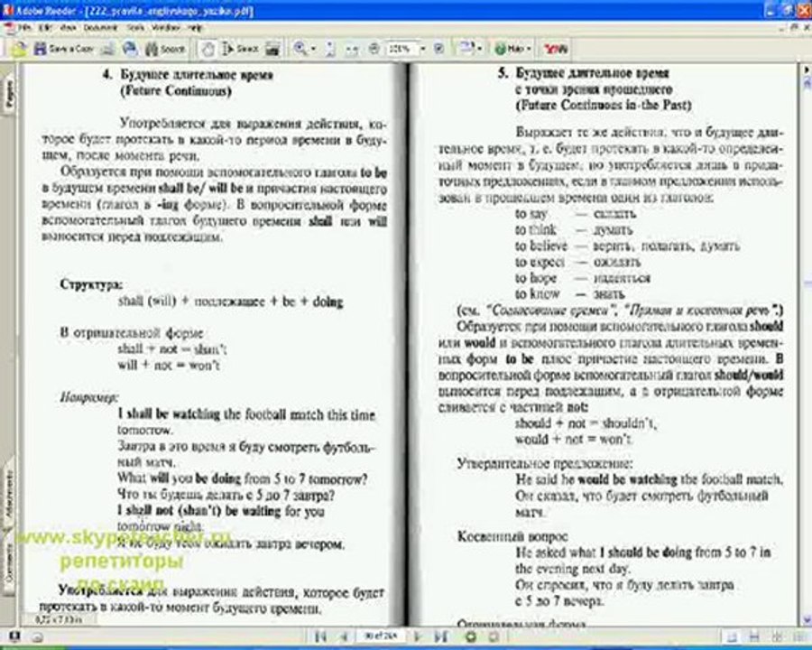This screenshot has width=812, height=650.
Task: Click the zoom-in plus button
Action: coord(439,49)
